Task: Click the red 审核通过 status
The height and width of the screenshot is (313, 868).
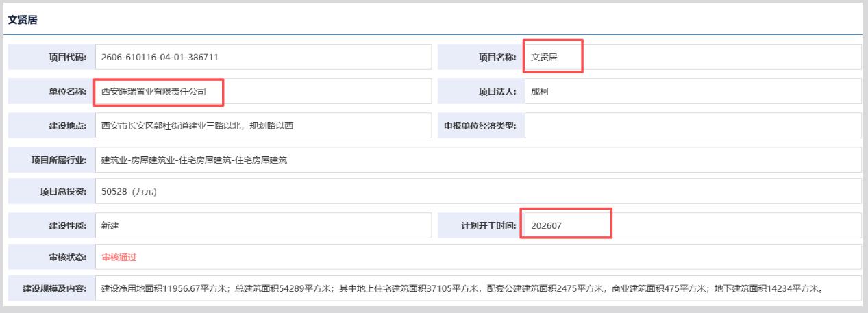Action: pos(119,257)
